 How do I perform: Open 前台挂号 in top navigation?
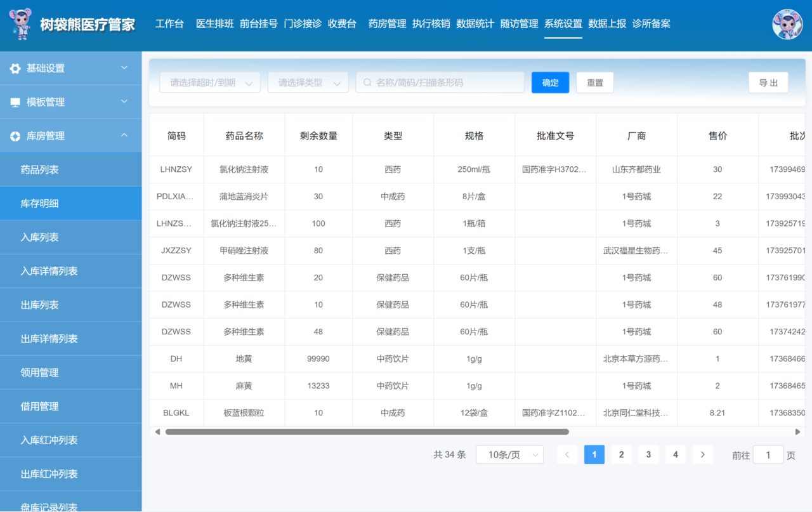[x=259, y=23]
